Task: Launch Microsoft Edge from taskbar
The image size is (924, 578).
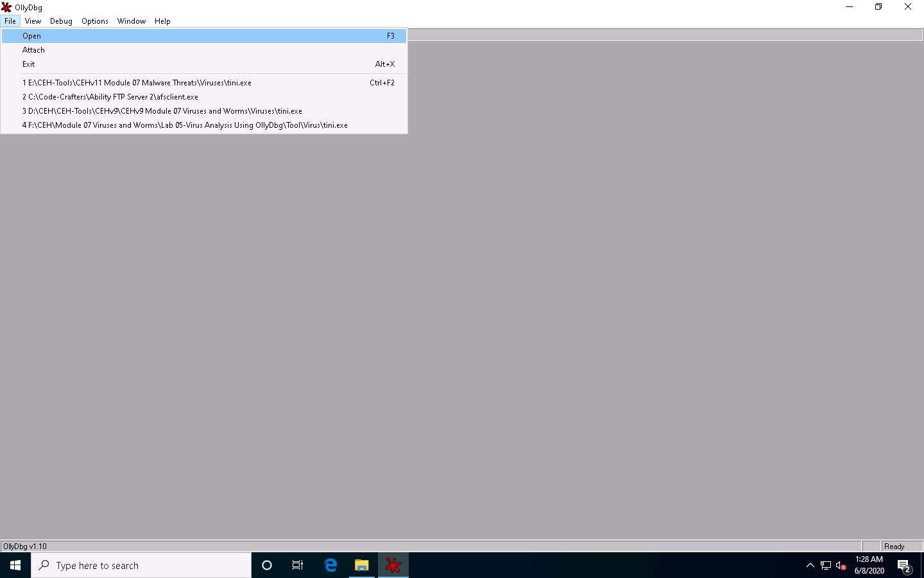Action: click(x=330, y=565)
